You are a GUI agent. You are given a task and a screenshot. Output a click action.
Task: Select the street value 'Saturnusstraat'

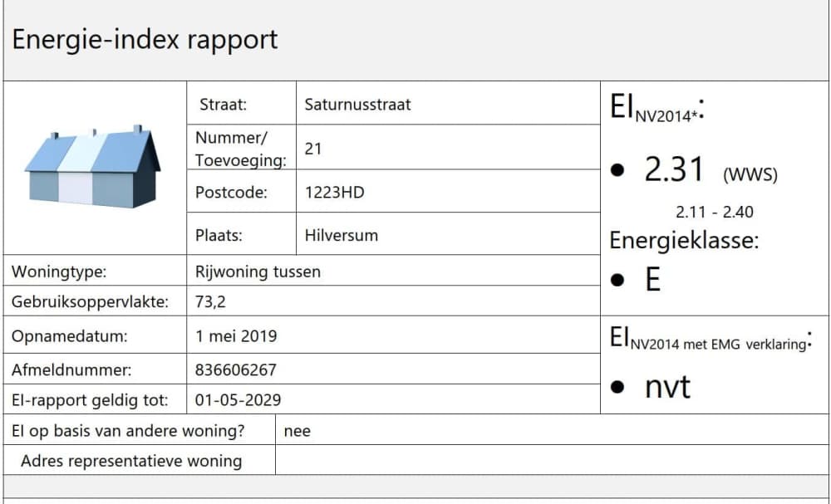coord(357,105)
